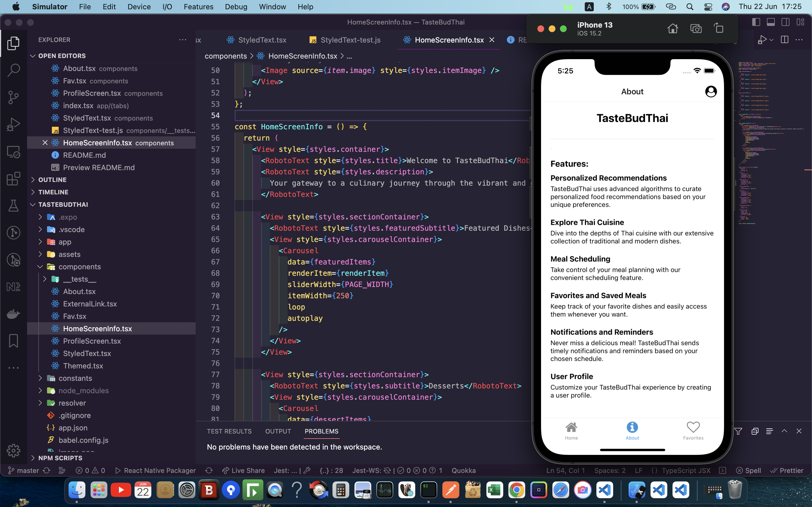This screenshot has width=812, height=507.
Task: Toggle primary sidebar layout button
Action: click(x=756, y=22)
